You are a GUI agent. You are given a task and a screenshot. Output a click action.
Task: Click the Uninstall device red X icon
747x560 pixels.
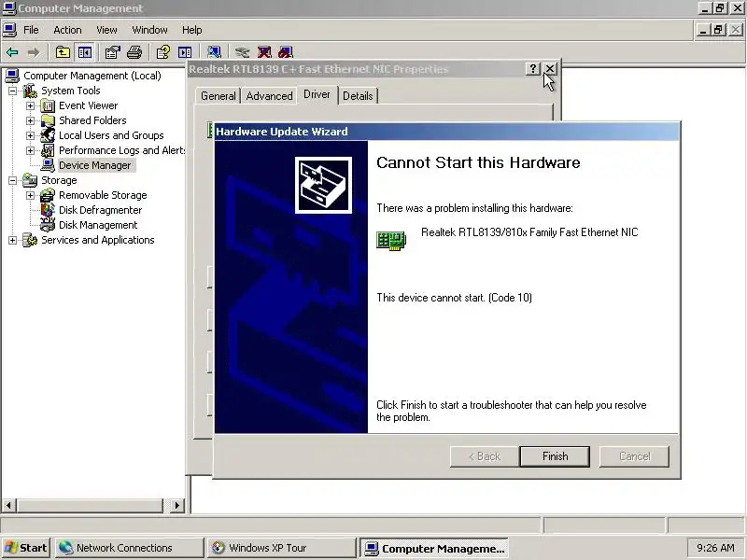(264, 52)
